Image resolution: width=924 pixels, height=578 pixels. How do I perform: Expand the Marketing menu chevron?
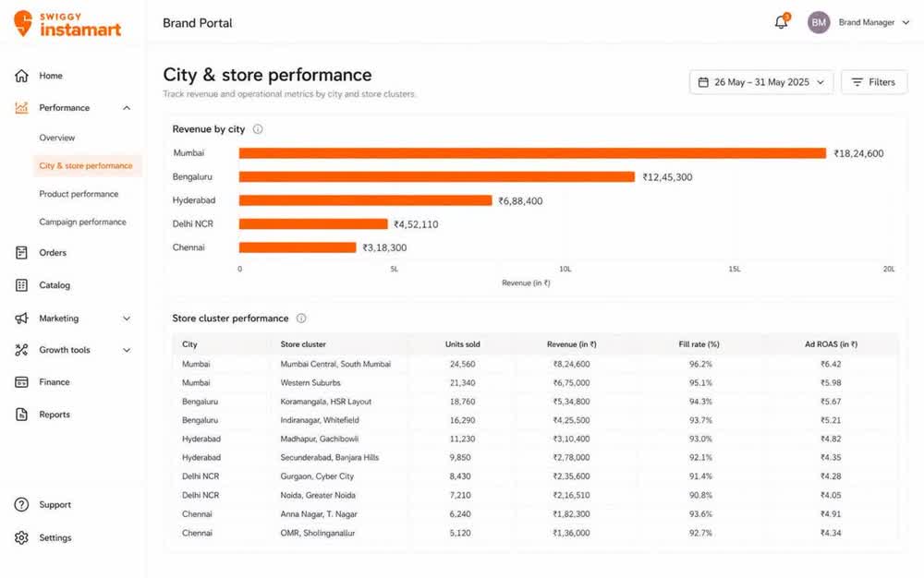(x=127, y=319)
